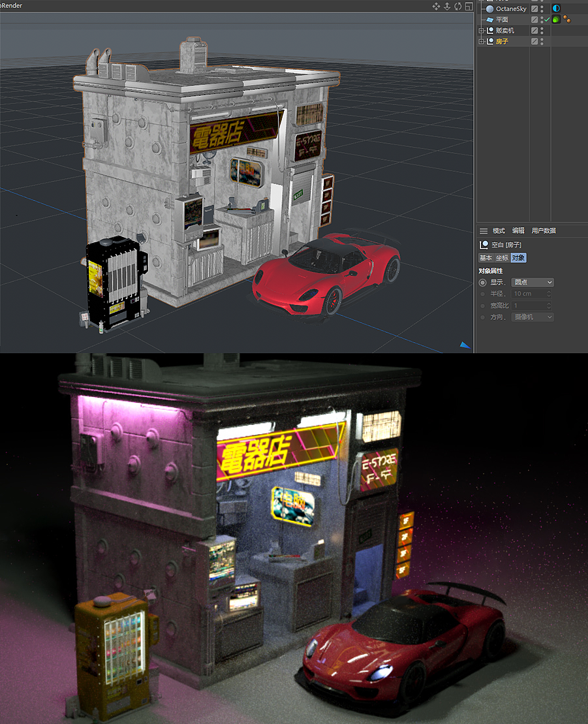Open the attribute manager hamburger menu

483,231
